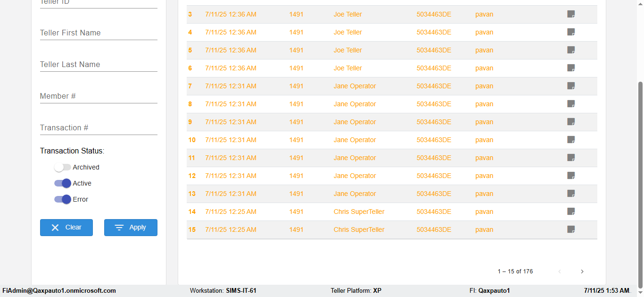Open note icon for row 13
The width and height of the screenshot is (644, 297).
coord(571,194)
